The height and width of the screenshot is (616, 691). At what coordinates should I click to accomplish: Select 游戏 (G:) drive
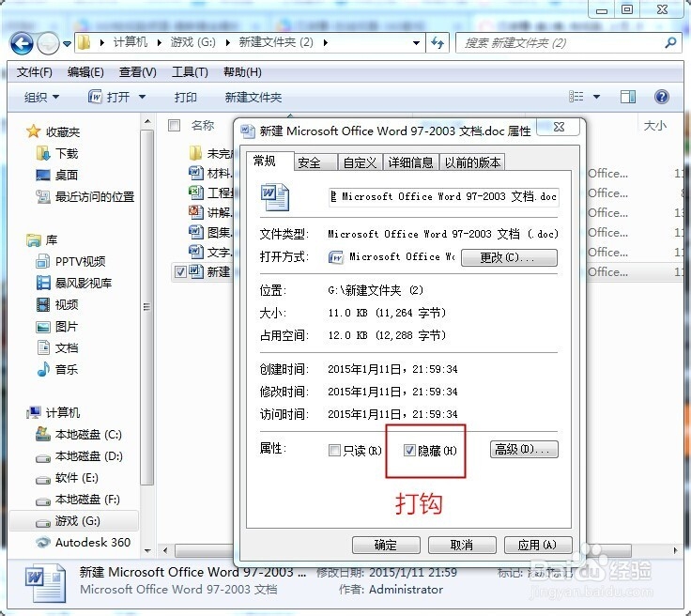(76, 521)
